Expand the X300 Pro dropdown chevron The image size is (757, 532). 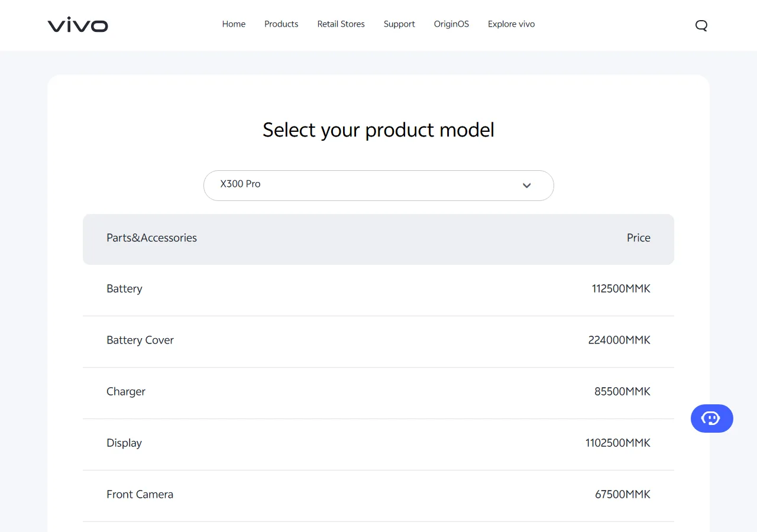527,186
